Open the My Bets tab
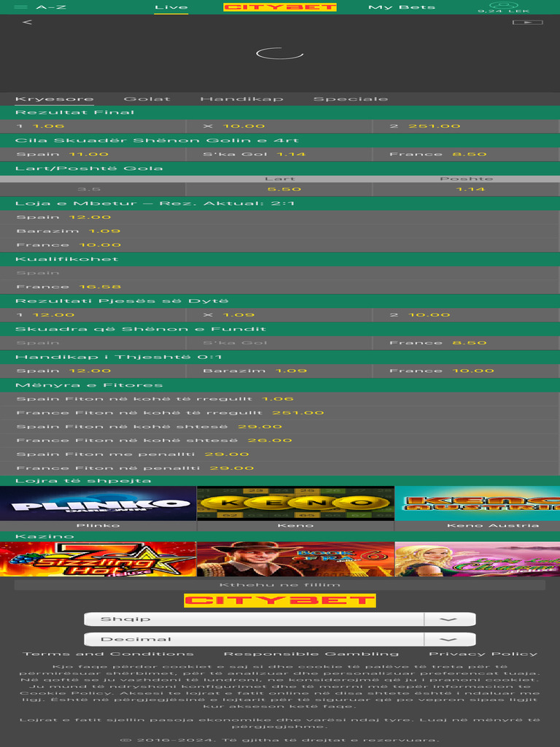The width and height of the screenshot is (560, 747). (x=402, y=7)
